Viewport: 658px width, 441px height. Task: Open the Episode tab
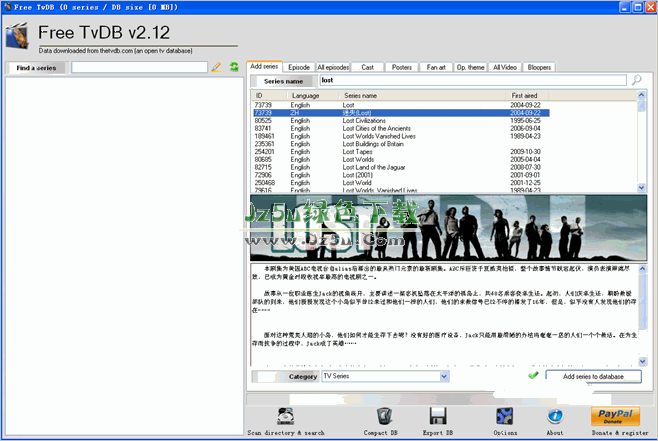[299, 67]
